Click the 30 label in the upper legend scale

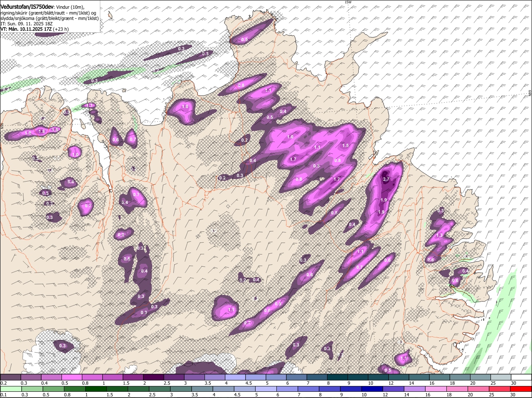514,383
